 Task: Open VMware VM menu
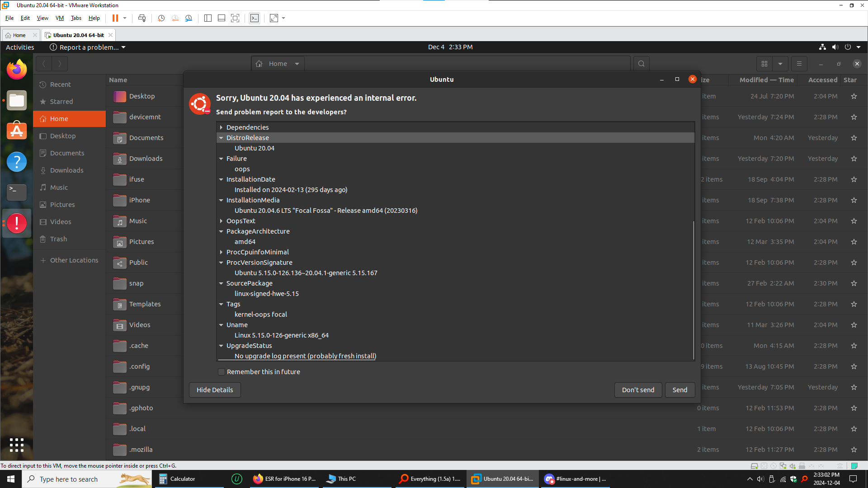coord(60,18)
